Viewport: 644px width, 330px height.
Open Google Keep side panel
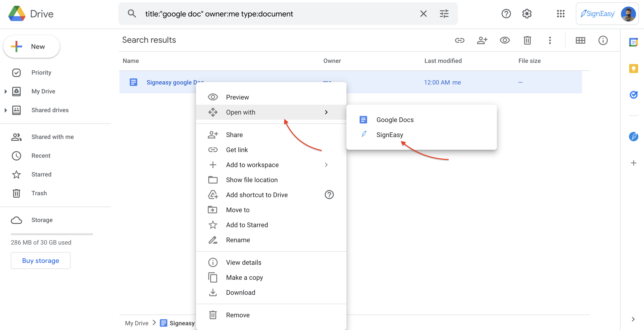tap(633, 68)
